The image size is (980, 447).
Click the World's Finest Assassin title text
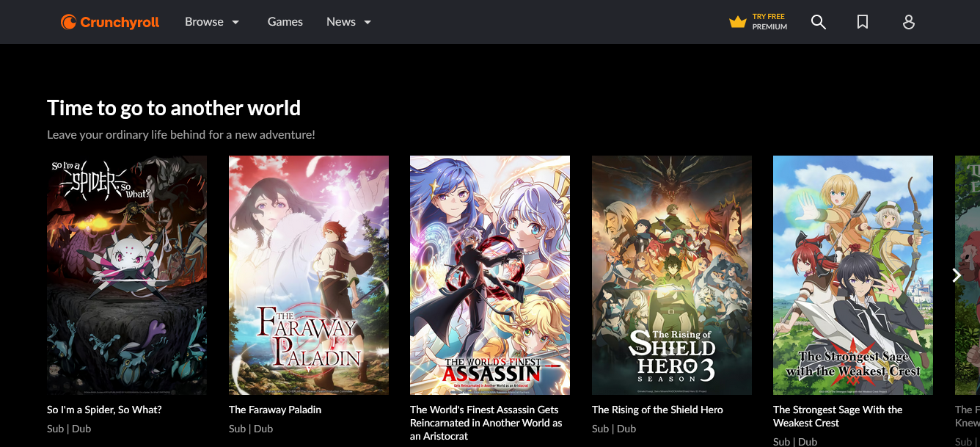[486, 423]
